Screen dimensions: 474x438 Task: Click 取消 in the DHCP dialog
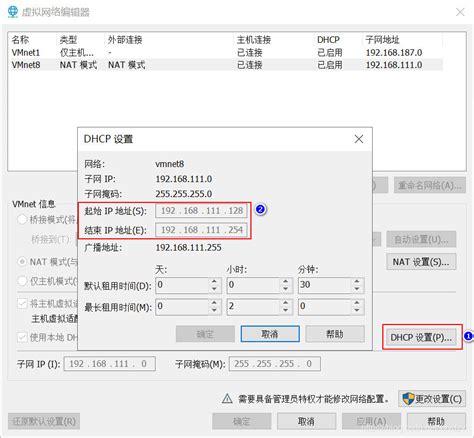(270, 334)
